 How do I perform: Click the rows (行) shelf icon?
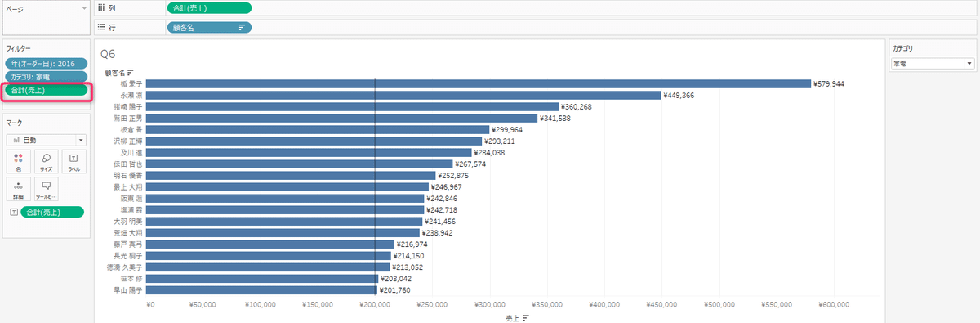coord(101,27)
